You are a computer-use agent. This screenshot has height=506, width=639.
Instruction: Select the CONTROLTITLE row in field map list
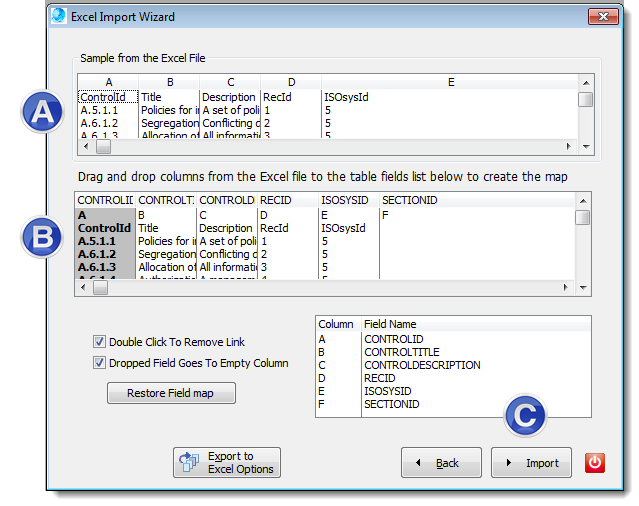point(453,352)
